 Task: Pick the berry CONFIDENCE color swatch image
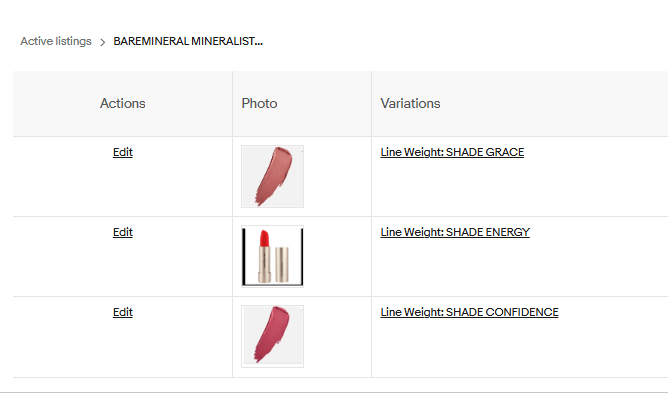[271, 334]
